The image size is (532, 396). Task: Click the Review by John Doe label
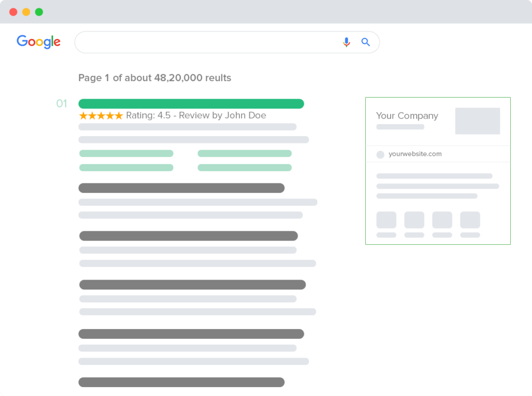pyautogui.click(x=223, y=115)
